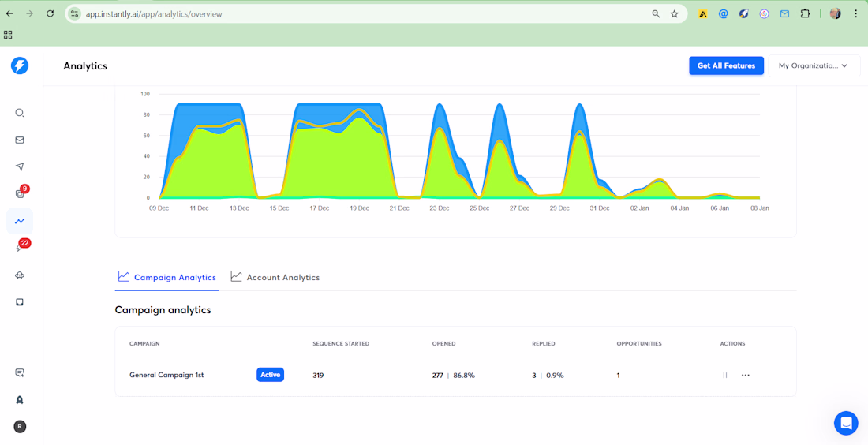
Task: Click the Campaign analytics section heading
Action: [163, 310]
